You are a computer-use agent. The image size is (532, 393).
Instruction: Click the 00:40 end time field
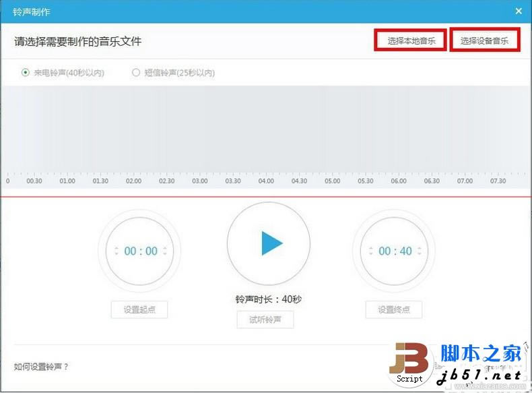point(395,251)
